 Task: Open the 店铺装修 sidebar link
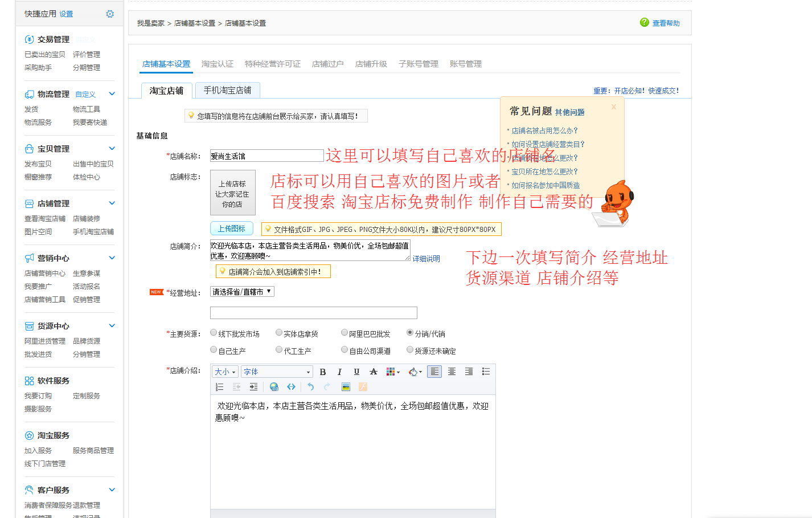(87, 219)
